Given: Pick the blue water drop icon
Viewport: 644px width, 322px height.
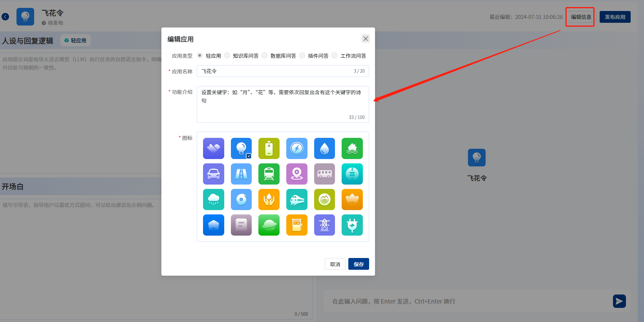Looking at the screenshot, I should (324, 148).
